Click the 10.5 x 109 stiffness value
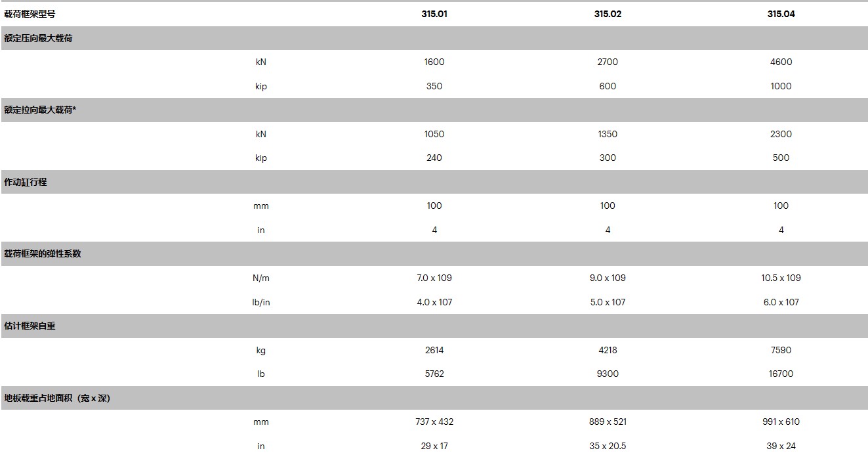Image resolution: width=868 pixels, height=457 pixels. coord(781,278)
